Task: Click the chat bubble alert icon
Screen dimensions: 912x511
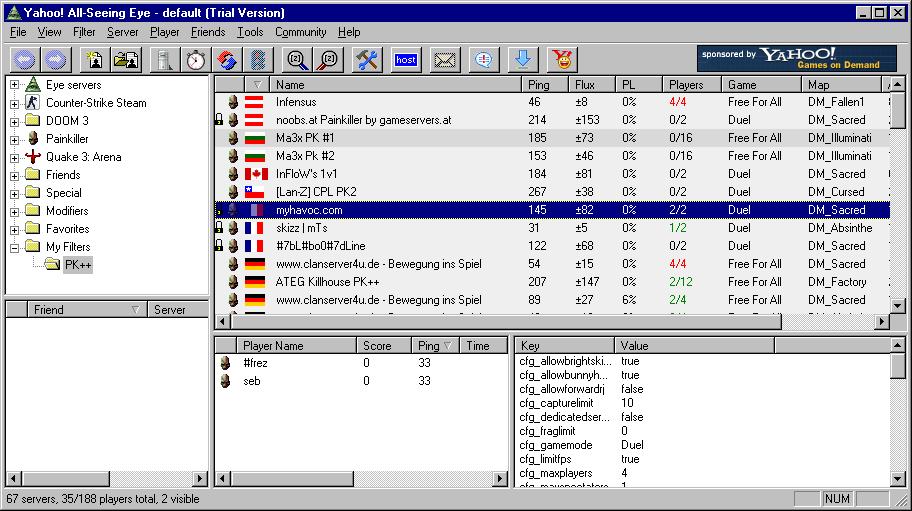Action: click(x=483, y=59)
